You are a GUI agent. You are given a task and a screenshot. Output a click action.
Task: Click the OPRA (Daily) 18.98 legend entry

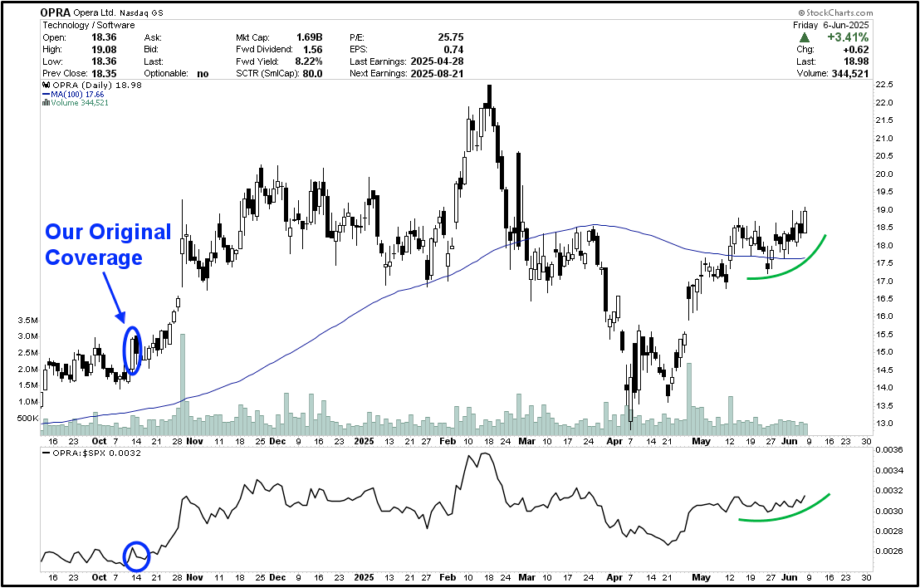(x=91, y=85)
